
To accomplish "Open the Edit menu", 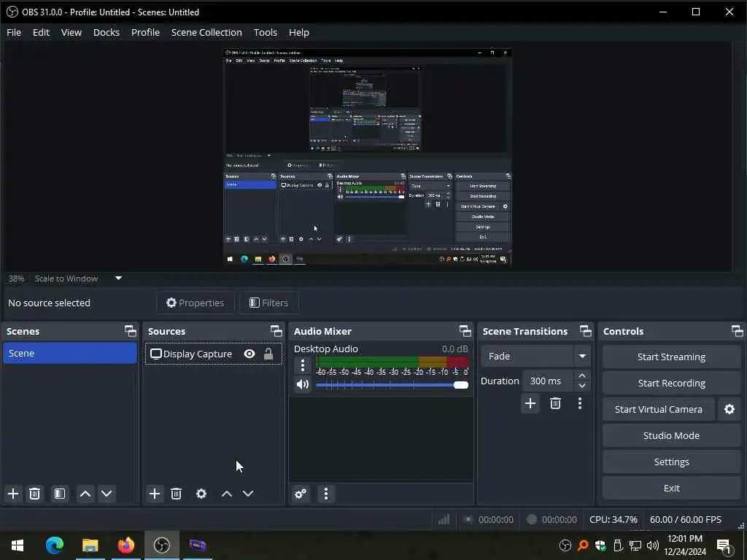I will 41,32.
